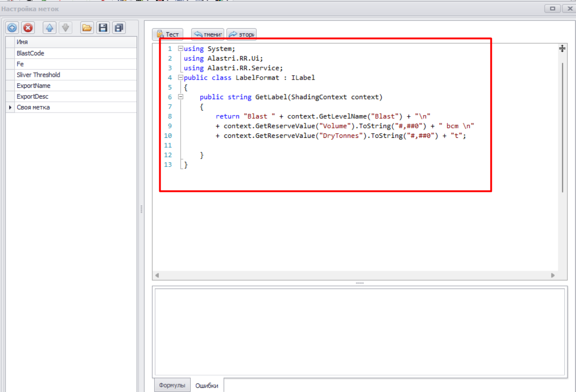576x392 pixels.
Task: Click the horizontal scrollbar right arrow
Action: click(553, 276)
